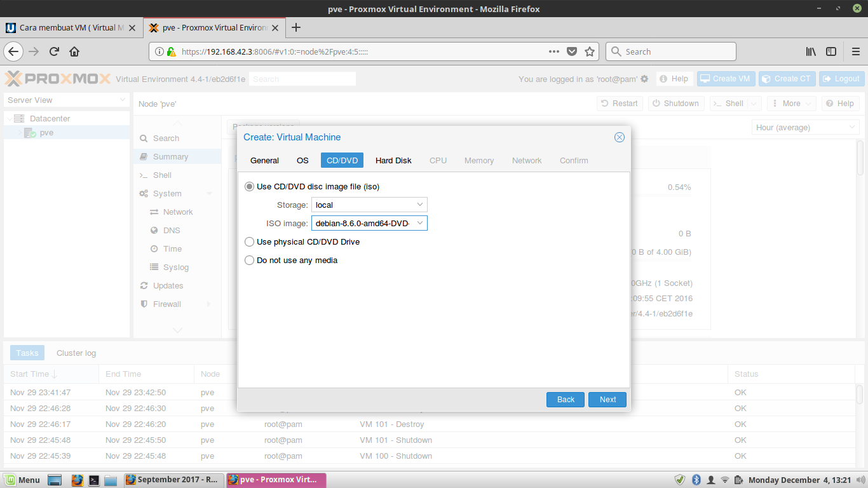Switch to the OS wizard tab
Image resolution: width=868 pixels, height=488 pixels.
(302, 160)
